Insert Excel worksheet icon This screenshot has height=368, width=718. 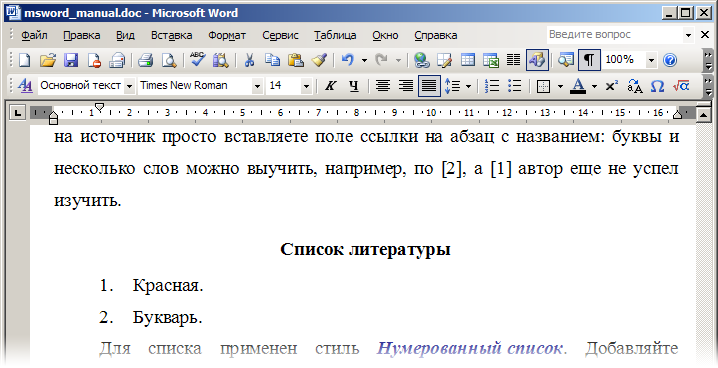(490, 60)
